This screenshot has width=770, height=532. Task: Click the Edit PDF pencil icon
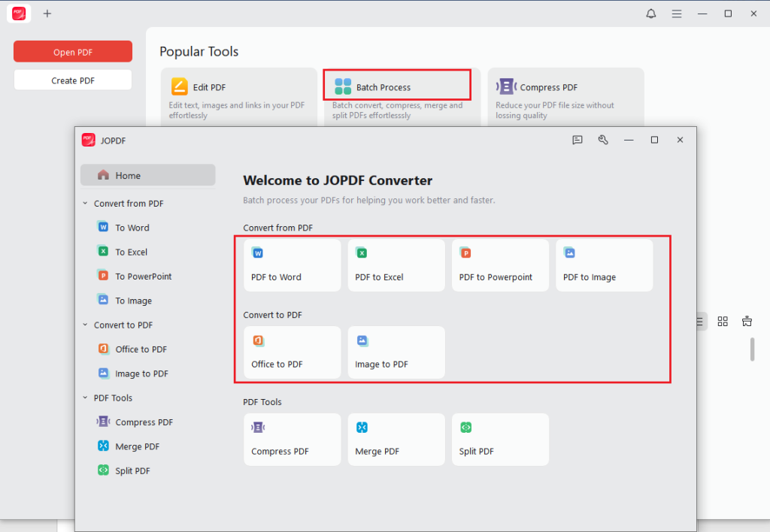[x=179, y=86]
